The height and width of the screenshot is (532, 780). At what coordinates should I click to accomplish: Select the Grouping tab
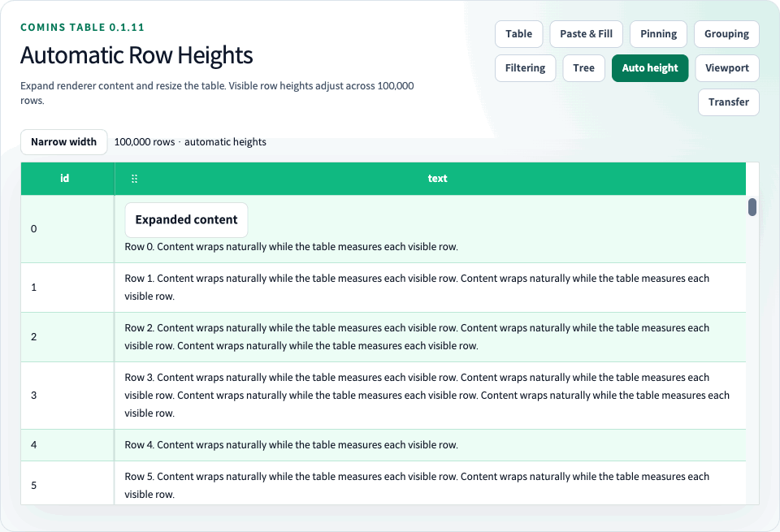pos(726,34)
